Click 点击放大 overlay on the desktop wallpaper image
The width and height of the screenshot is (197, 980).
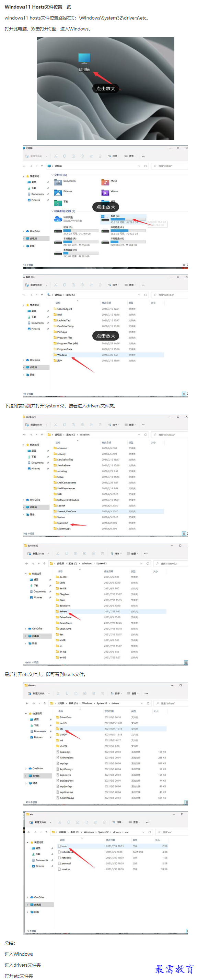point(106,89)
